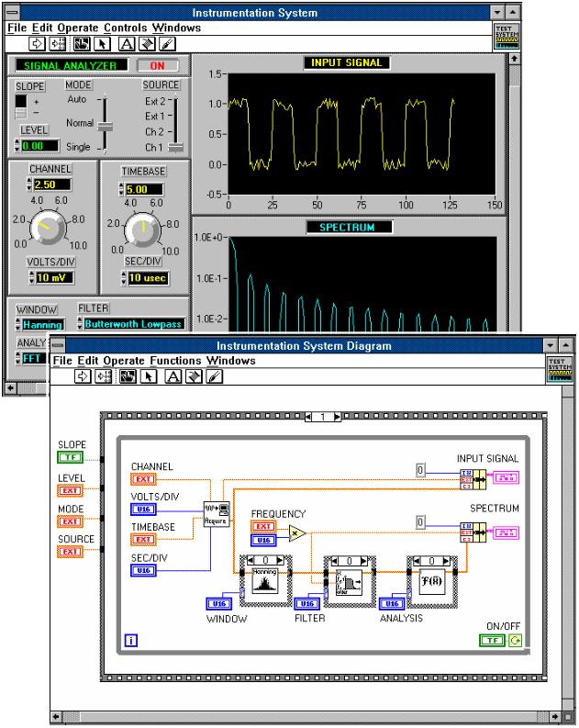
Task: Click the loop iteration 'i' terminal
Action: [x=131, y=641]
